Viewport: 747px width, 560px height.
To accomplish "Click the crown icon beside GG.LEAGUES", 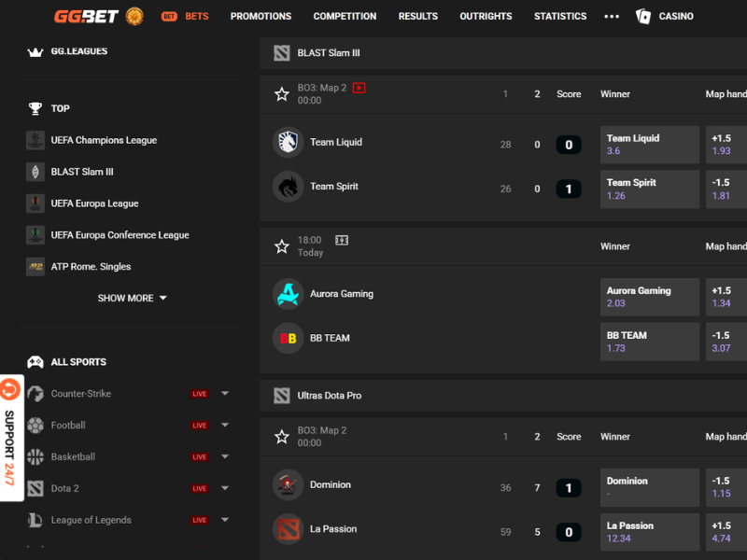I will pyautogui.click(x=35, y=51).
